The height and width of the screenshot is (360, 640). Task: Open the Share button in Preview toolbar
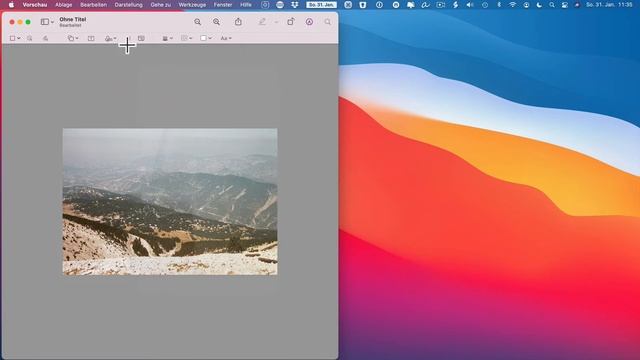[x=238, y=22]
